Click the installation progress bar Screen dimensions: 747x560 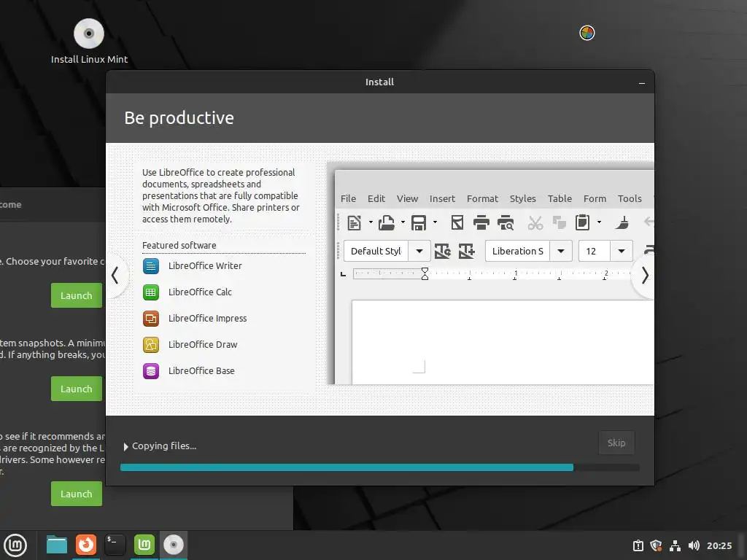tap(379, 467)
